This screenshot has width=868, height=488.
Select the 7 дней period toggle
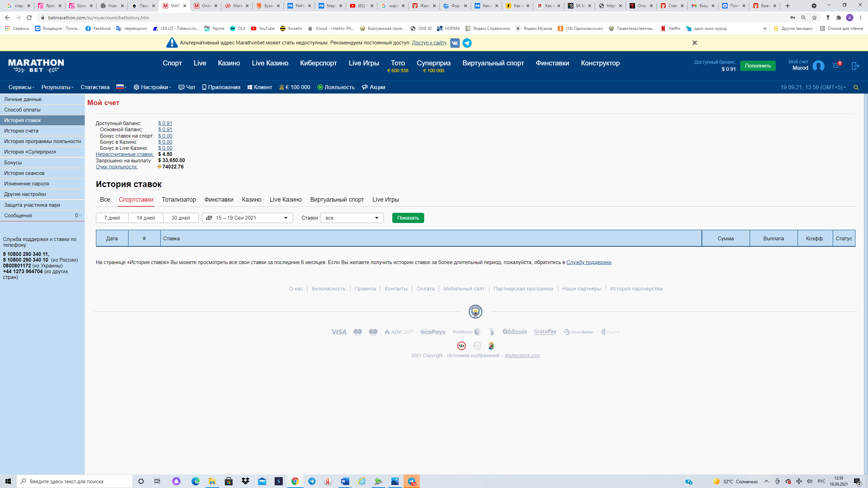112,218
